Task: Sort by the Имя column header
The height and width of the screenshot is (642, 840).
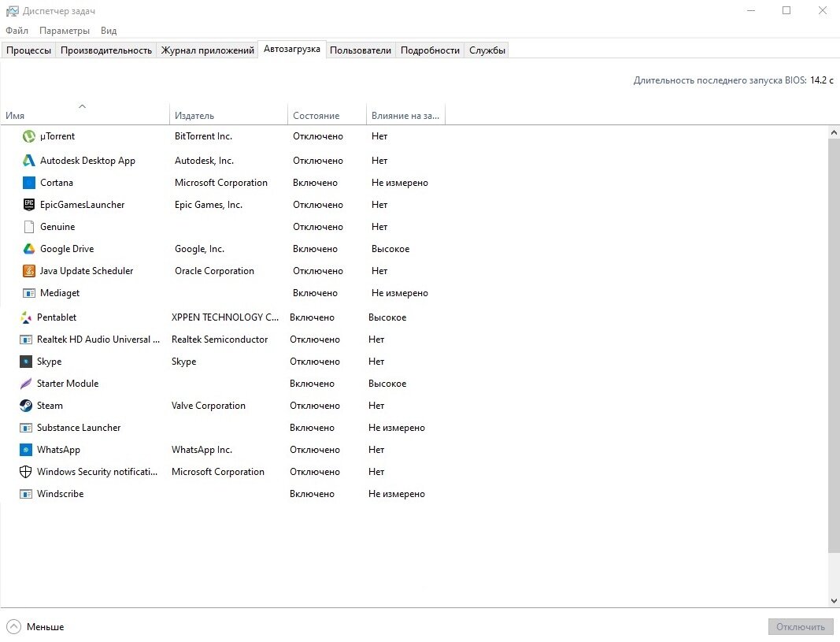Action: [85, 115]
